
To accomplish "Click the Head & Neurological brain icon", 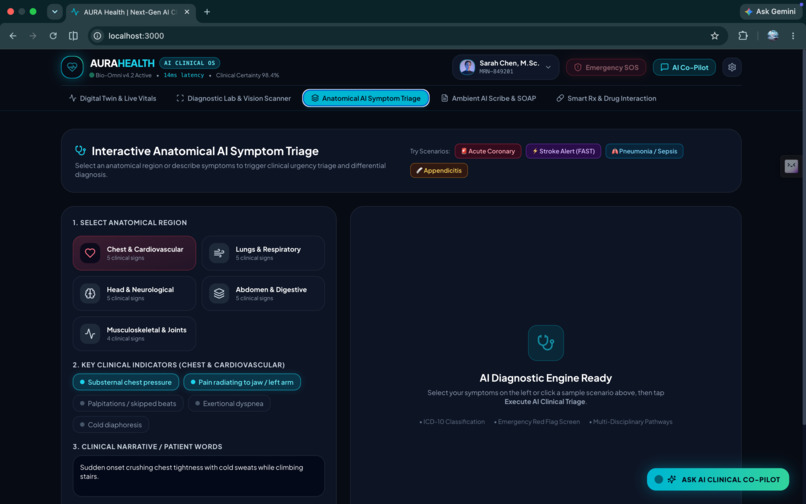I will (90, 293).
